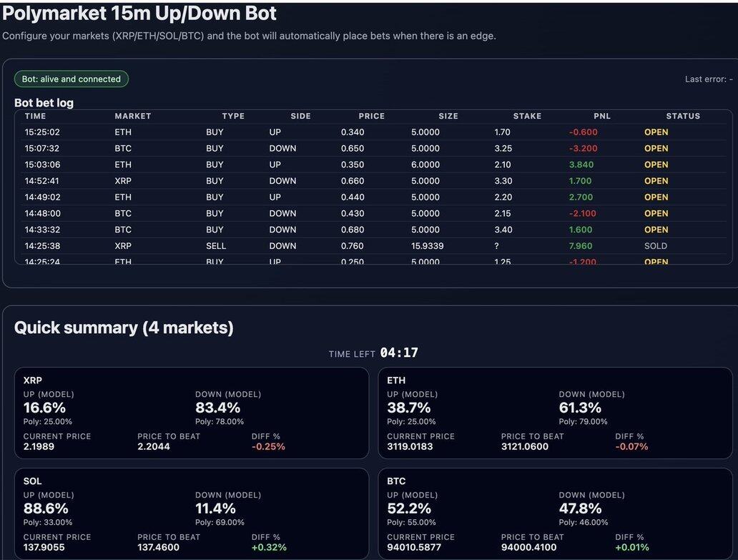Click the OPEN status of 14:52:41 bet
The width and height of the screenshot is (738, 560).
point(656,181)
